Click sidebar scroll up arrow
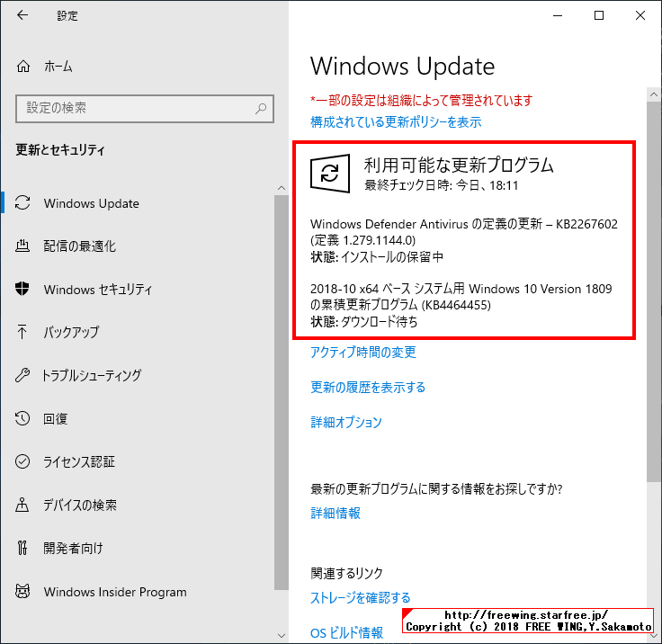This screenshot has width=662, height=644. [282, 188]
